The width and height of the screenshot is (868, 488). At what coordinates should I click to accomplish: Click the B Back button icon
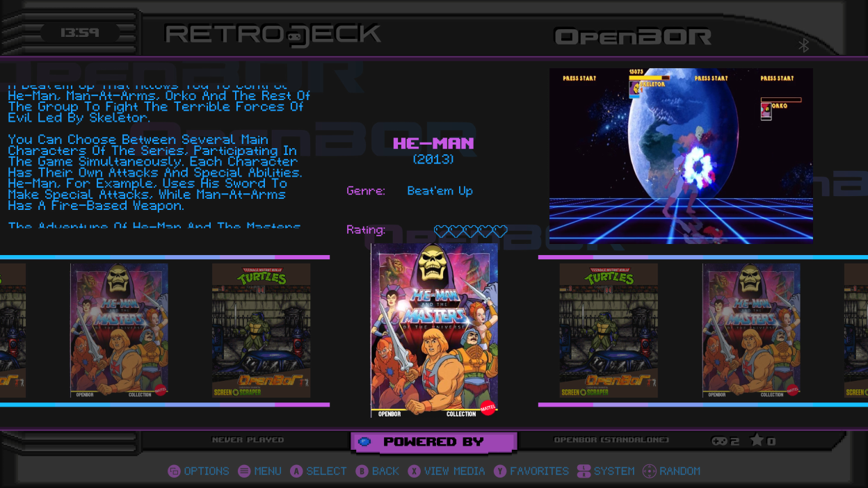362,471
